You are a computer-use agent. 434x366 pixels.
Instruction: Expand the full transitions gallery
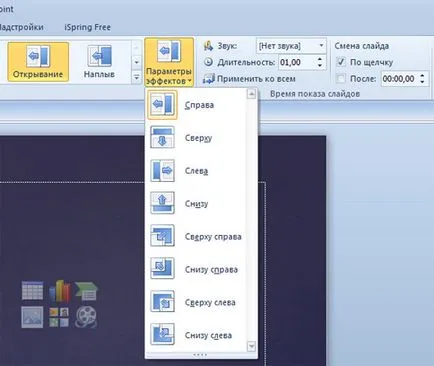pyautogui.click(x=136, y=78)
